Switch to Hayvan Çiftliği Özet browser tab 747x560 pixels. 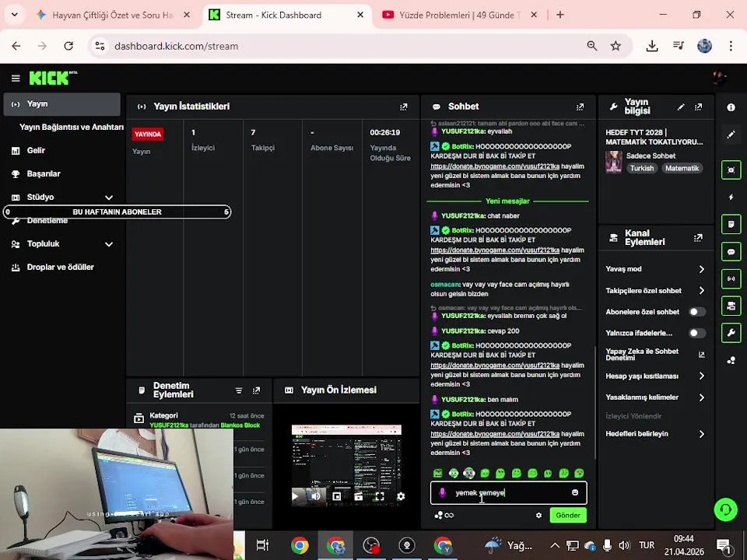pyautogui.click(x=112, y=15)
